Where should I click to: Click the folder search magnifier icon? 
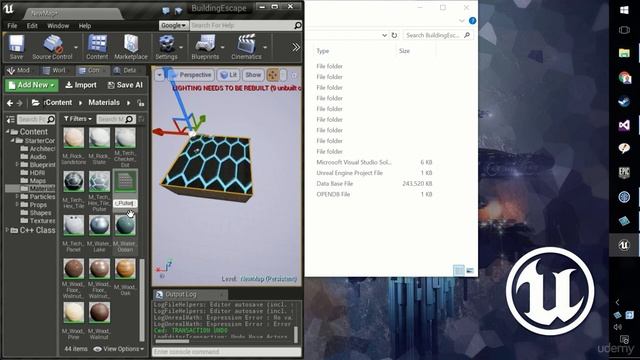(x=51, y=119)
